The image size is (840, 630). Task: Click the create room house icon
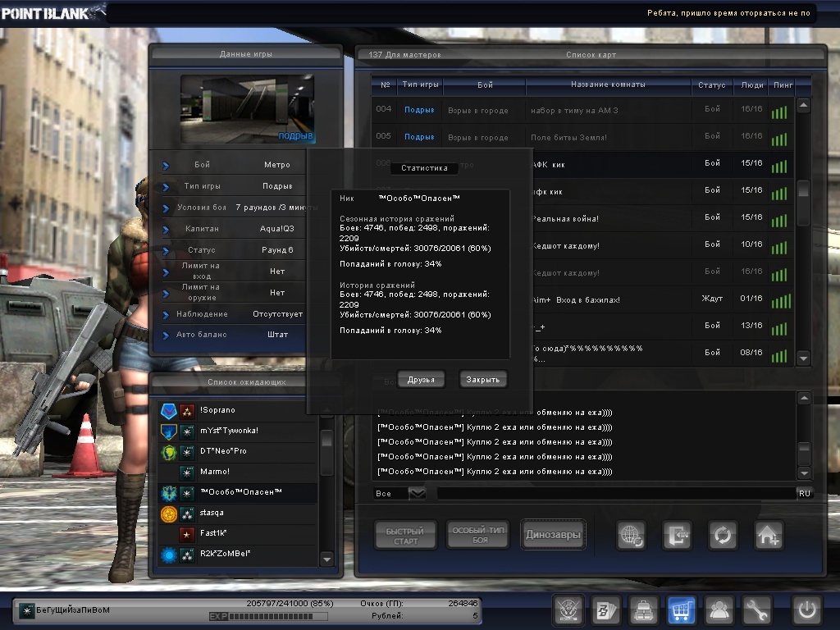(x=769, y=535)
